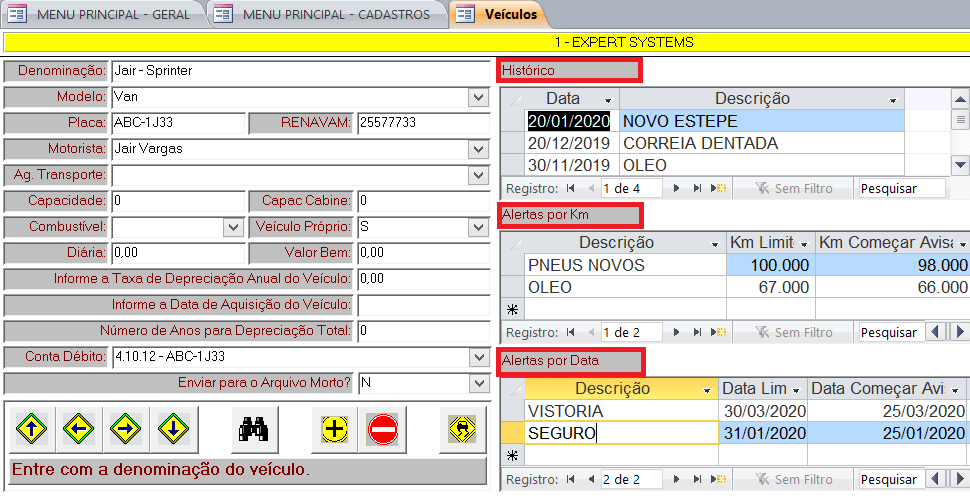The height and width of the screenshot is (499, 970).
Task: Click the Placa input field
Action: pyautogui.click(x=177, y=123)
